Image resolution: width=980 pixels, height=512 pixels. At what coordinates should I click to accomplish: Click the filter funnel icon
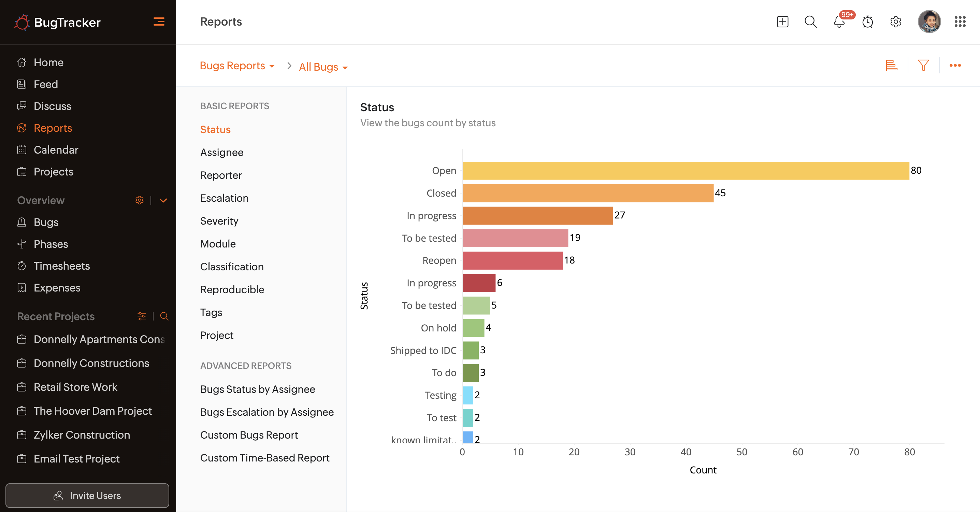[x=923, y=66]
